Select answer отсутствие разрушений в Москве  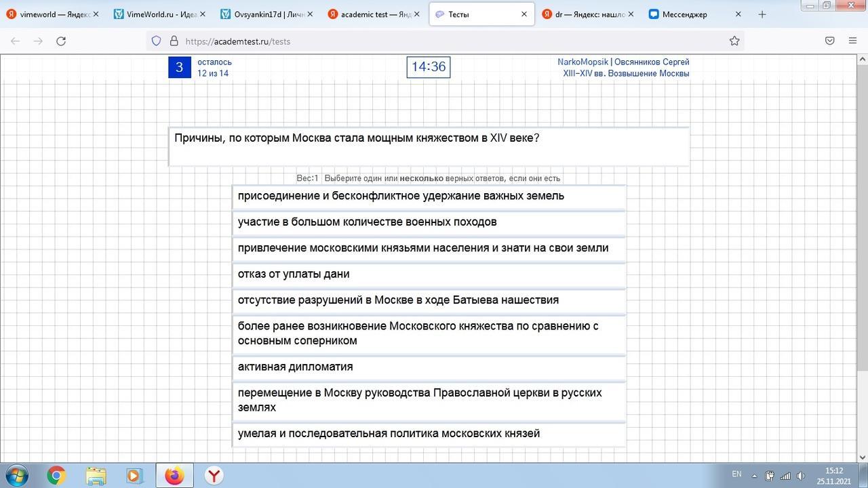coord(429,300)
